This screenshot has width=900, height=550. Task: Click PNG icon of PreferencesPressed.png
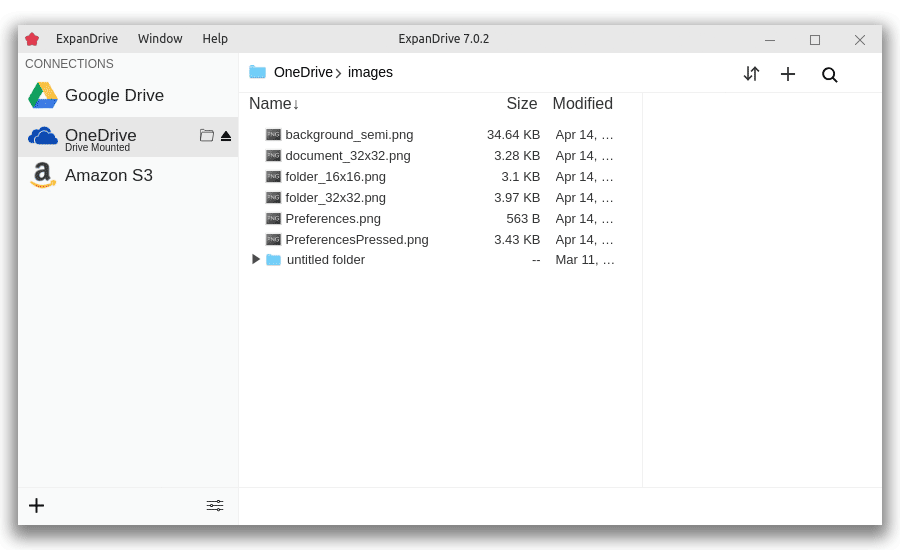click(x=273, y=239)
